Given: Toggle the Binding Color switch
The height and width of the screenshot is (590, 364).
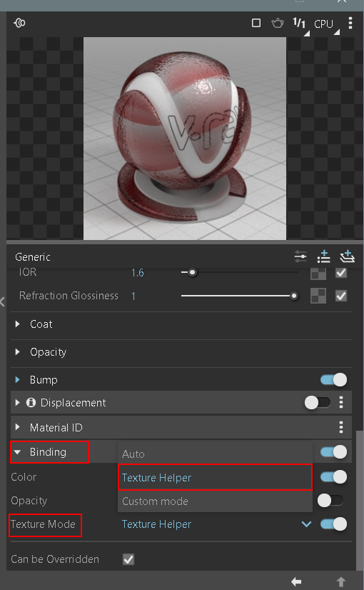Looking at the screenshot, I should [x=333, y=476].
